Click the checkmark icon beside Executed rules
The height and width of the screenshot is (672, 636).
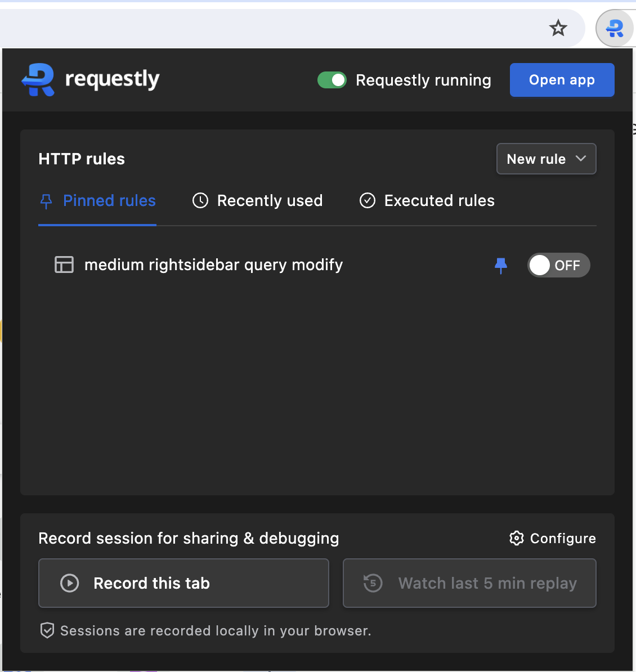pyautogui.click(x=367, y=200)
